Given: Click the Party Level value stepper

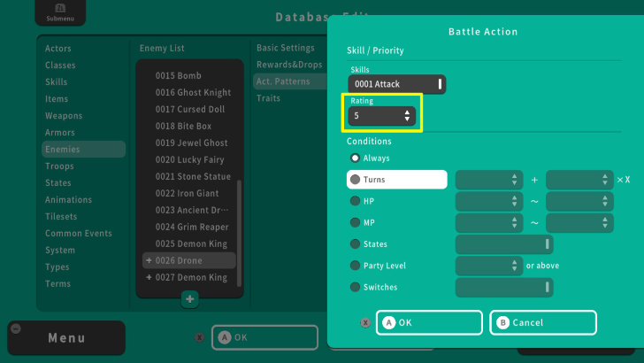Looking at the screenshot, I should point(489,266).
